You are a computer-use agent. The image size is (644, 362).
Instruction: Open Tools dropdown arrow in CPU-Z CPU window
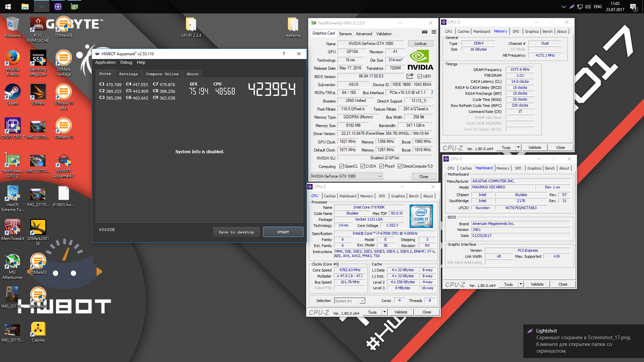tap(384, 312)
